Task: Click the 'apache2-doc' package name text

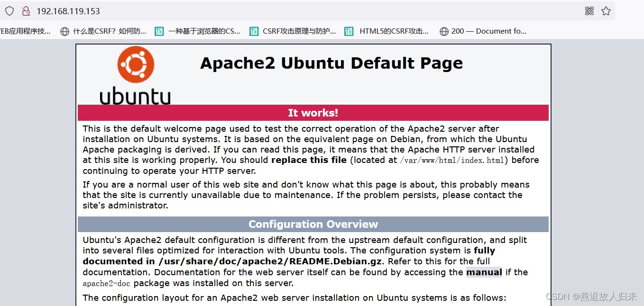Action: tap(107, 284)
